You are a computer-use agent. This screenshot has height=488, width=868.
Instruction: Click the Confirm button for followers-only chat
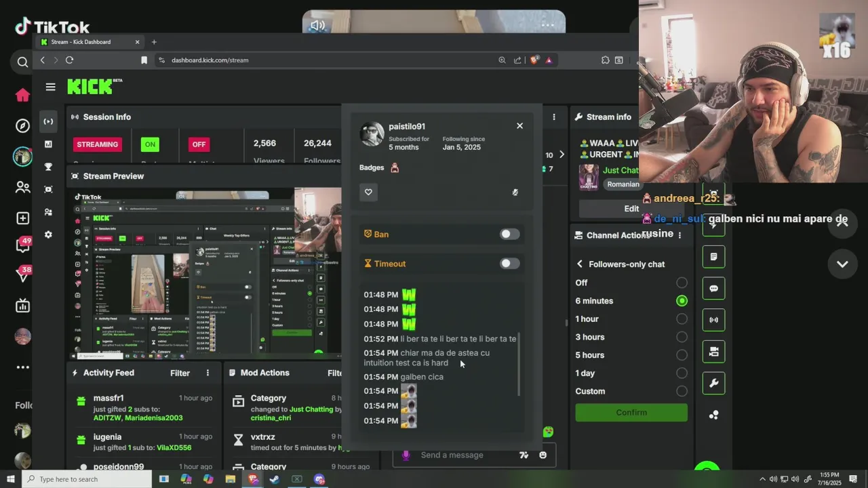(x=631, y=412)
